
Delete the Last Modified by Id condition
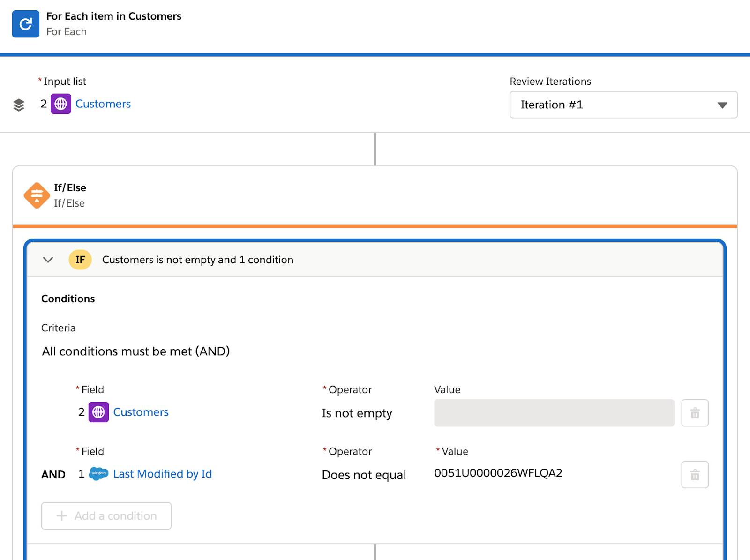click(x=695, y=475)
